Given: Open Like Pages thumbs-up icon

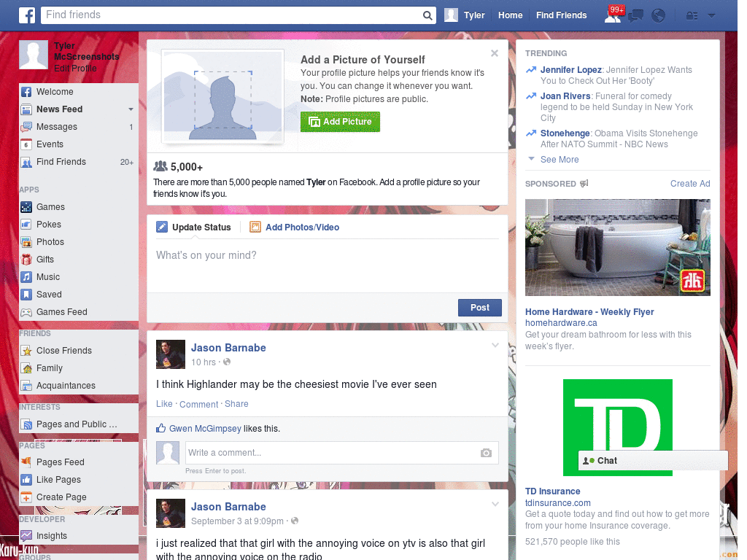Looking at the screenshot, I should [x=26, y=480].
